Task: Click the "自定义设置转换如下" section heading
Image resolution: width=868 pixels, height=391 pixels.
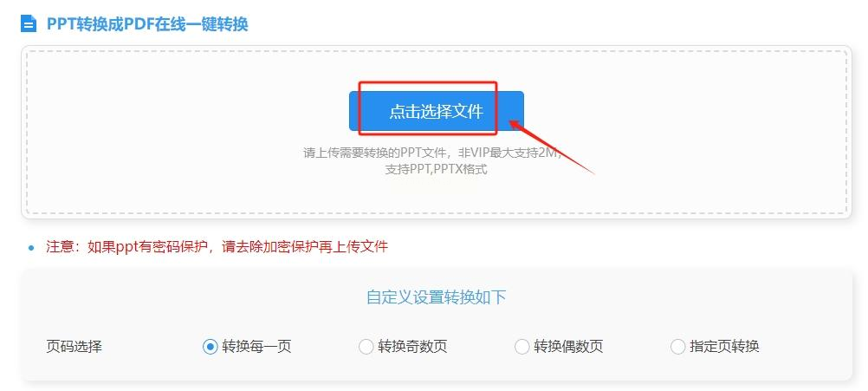Action: point(437,297)
